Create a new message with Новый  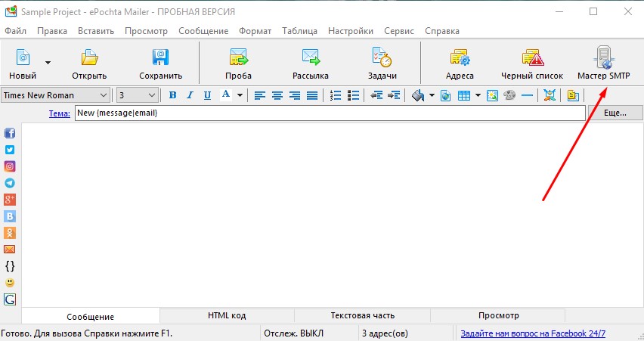(x=23, y=64)
